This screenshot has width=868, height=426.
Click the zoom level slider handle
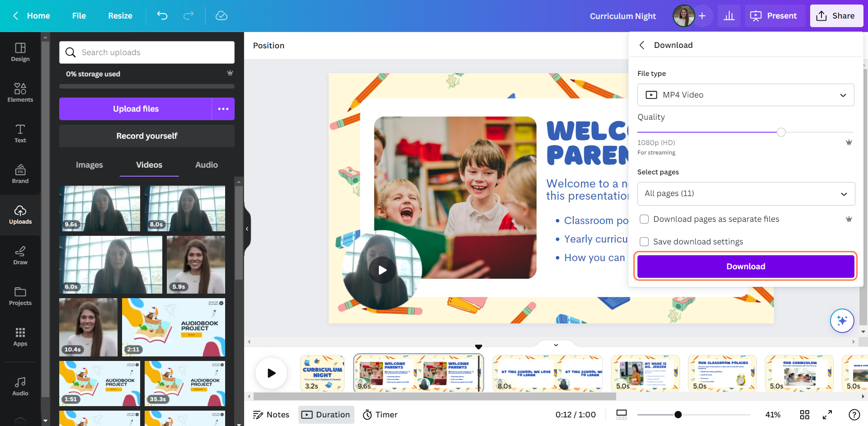[x=678, y=415]
